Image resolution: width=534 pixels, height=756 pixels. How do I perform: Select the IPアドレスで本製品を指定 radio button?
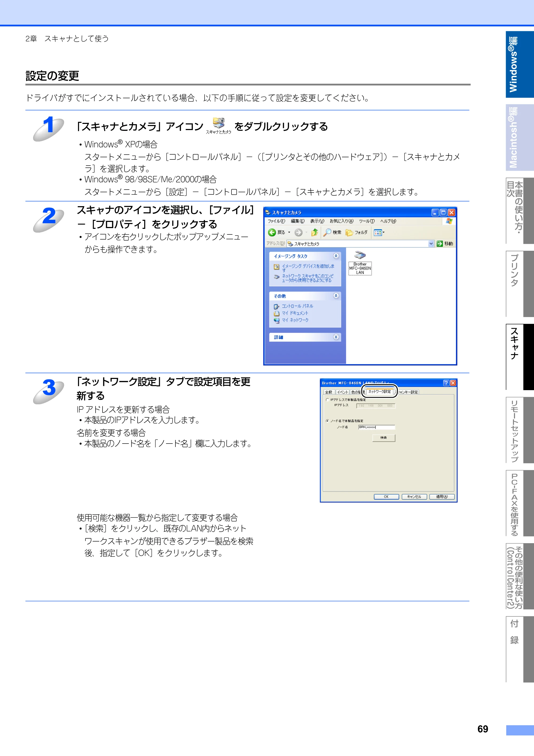pos(327,400)
